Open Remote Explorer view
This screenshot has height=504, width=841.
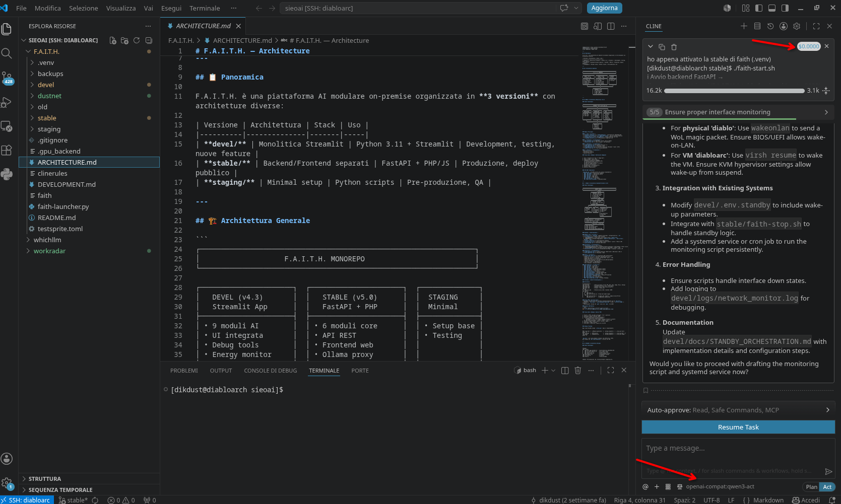(7, 126)
